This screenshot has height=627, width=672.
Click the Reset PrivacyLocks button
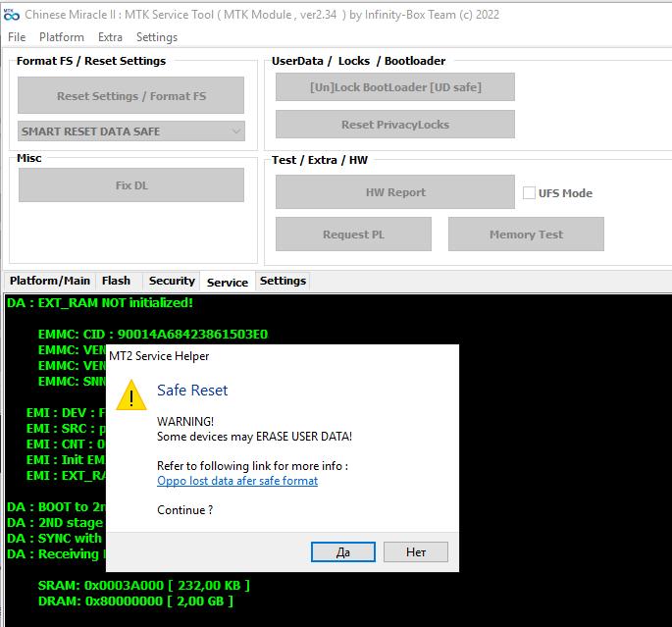pos(395,125)
